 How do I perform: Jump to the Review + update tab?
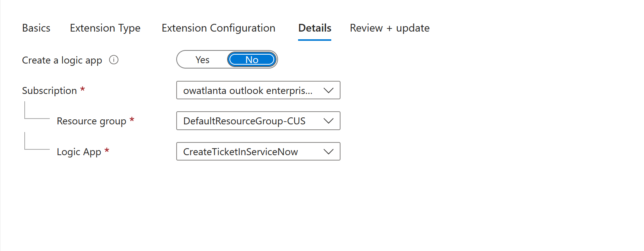(x=389, y=28)
